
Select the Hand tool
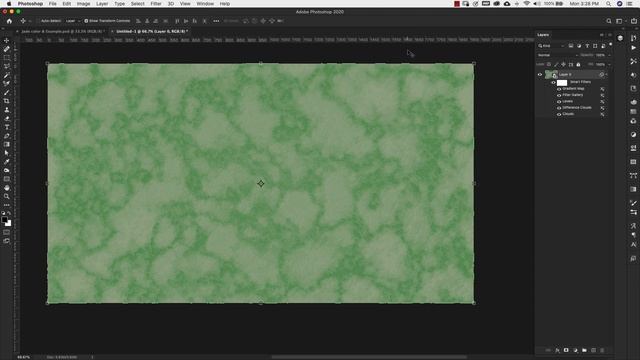[x=7, y=188]
